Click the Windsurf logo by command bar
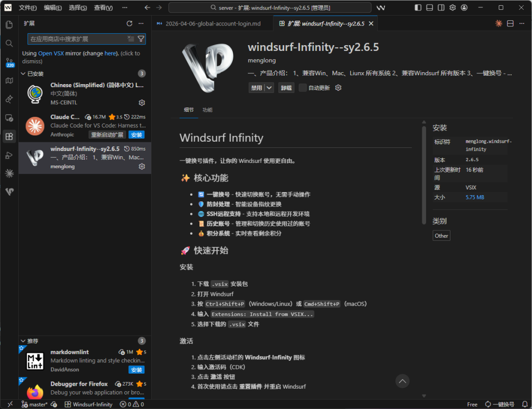The height and width of the screenshot is (409, 532). coord(381,7)
